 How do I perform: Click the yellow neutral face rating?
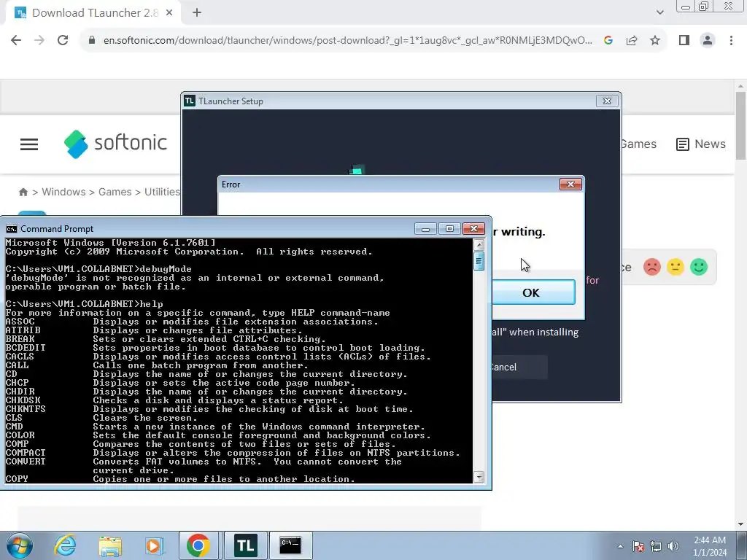(675, 267)
